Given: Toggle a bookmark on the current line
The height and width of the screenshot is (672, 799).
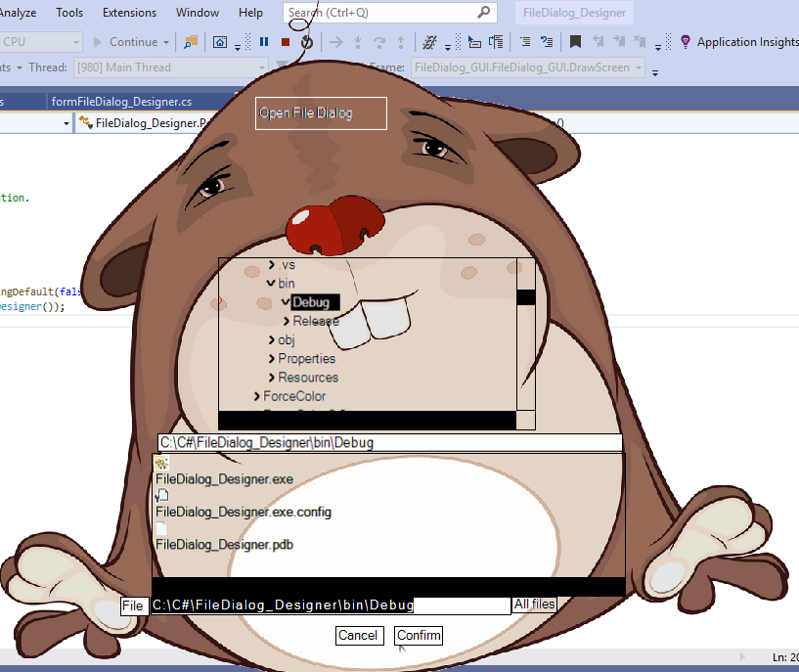Looking at the screenshot, I should [575, 42].
